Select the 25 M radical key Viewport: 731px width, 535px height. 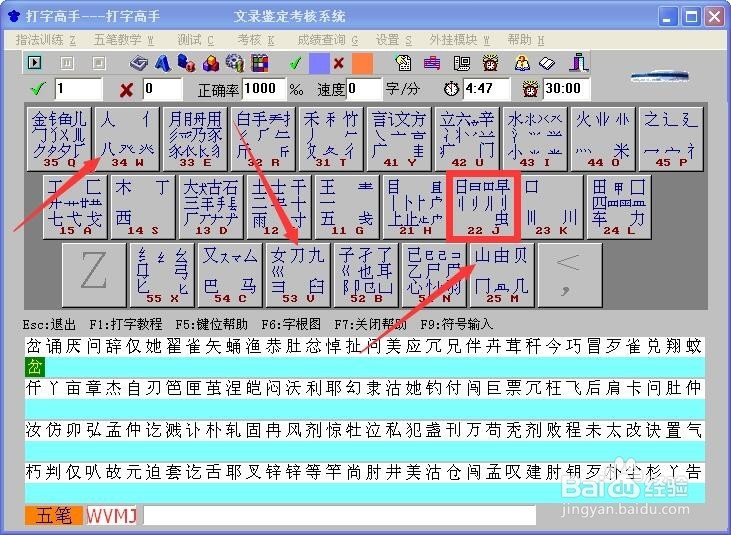(x=503, y=275)
